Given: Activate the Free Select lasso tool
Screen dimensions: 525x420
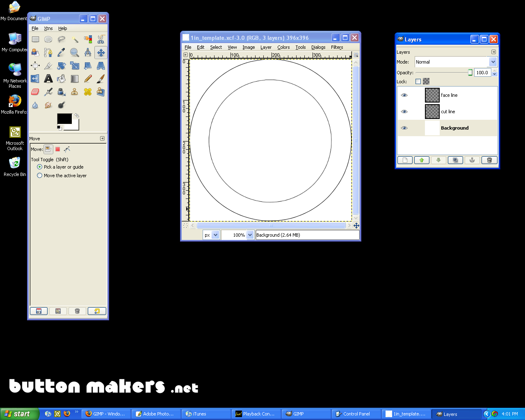Looking at the screenshot, I should (x=62, y=39).
